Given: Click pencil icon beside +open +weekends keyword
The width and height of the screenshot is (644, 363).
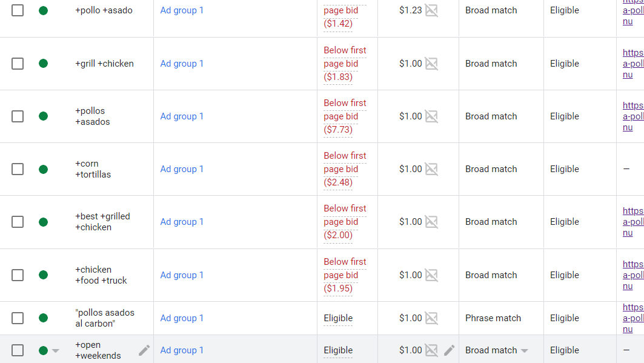Looking at the screenshot, I should (144, 350).
